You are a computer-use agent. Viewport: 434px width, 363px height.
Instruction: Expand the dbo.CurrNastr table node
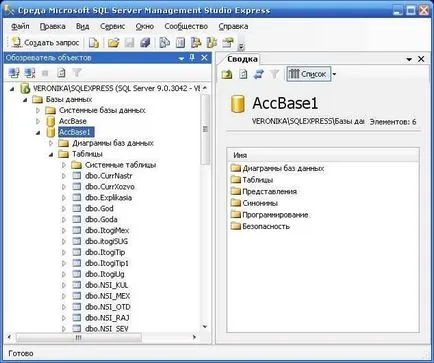click(x=64, y=176)
